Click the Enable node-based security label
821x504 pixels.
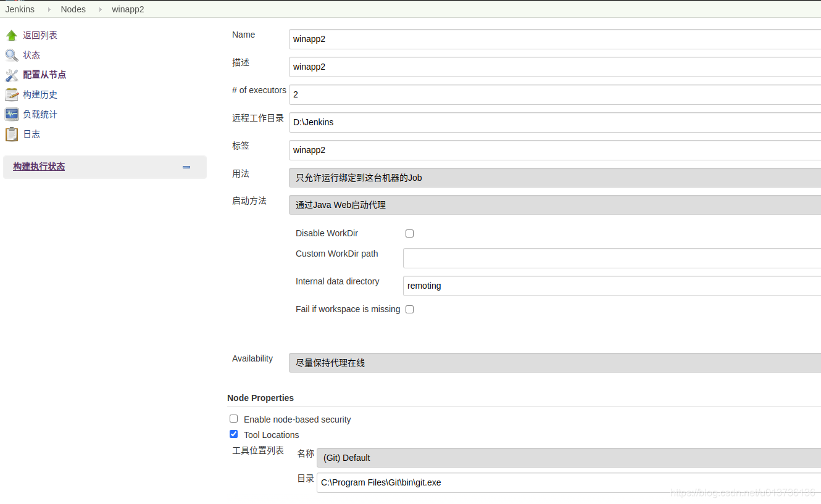click(x=298, y=419)
